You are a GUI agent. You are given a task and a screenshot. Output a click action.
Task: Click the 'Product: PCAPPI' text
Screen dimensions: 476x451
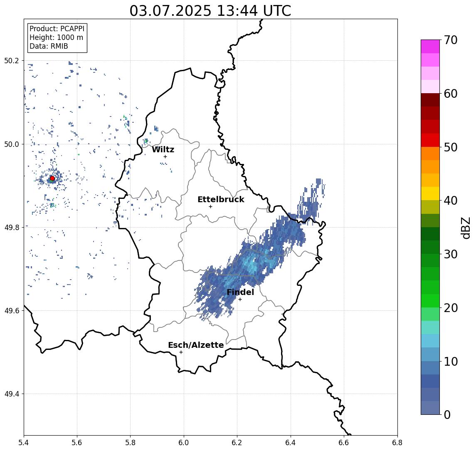pyautogui.click(x=57, y=29)
